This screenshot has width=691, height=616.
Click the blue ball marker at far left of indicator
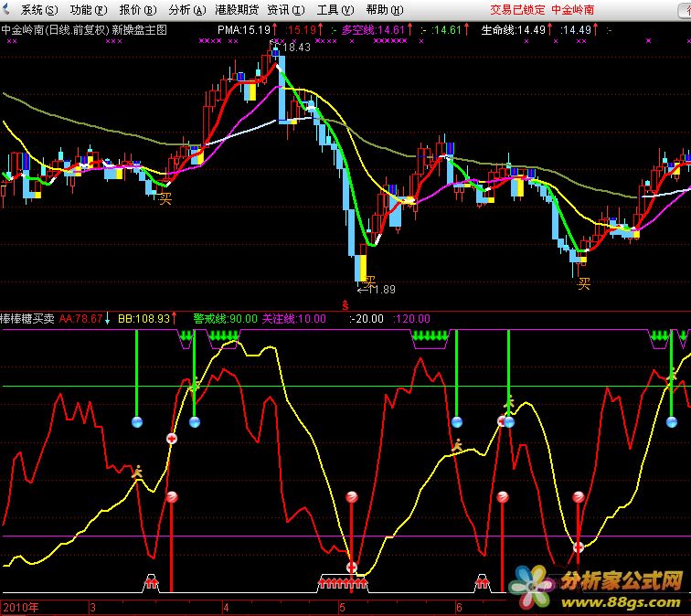pyautogui.click(x=136, y=421)
